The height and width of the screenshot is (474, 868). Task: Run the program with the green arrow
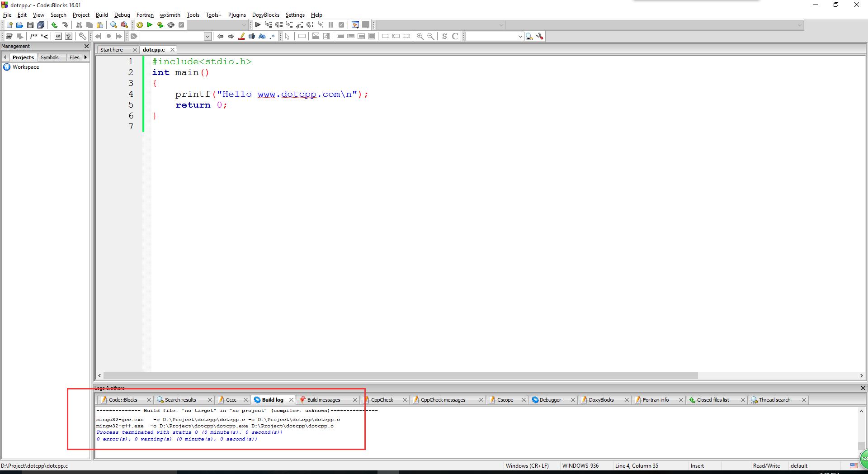(x=150, y=25)
